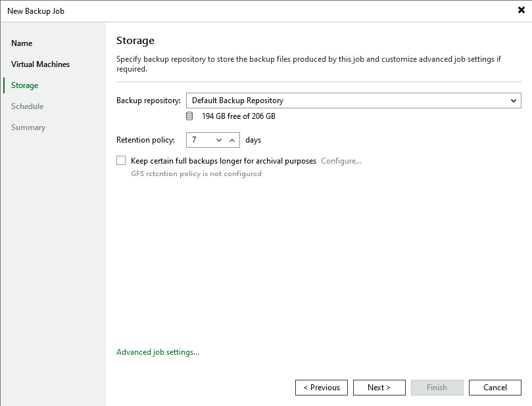Click '194 GB free of 206 GB' text
The image size is (532, 406).
(239, 116)
